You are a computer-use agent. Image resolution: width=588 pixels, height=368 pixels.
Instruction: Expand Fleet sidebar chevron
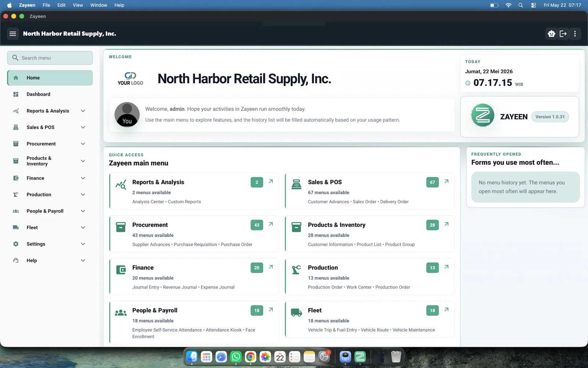pos(83,228)
